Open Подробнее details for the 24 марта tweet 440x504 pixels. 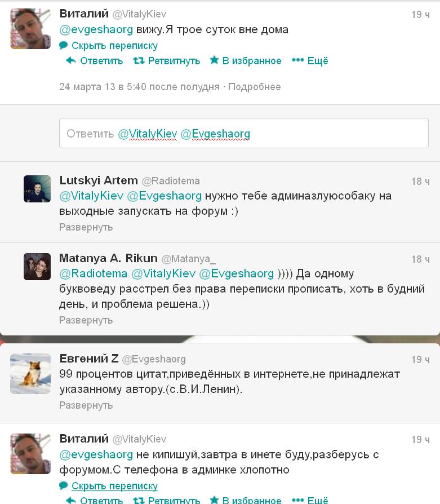coord(254,87)
